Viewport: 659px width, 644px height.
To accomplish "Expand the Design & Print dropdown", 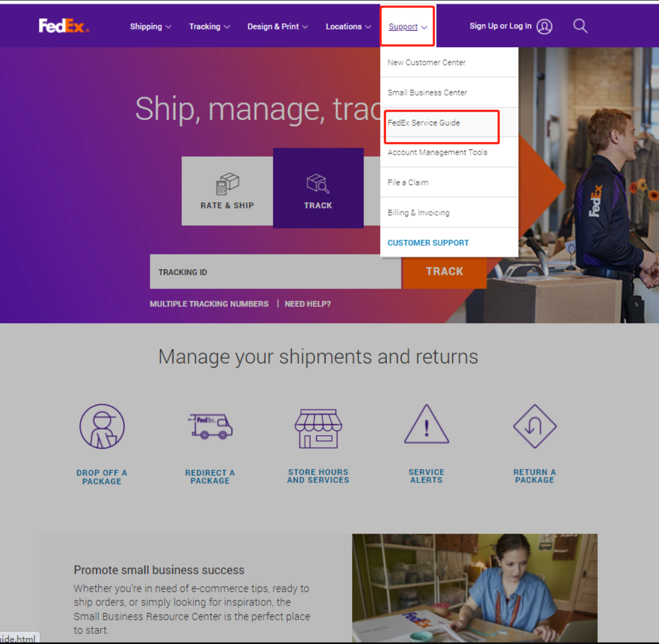I will (278, 26).
